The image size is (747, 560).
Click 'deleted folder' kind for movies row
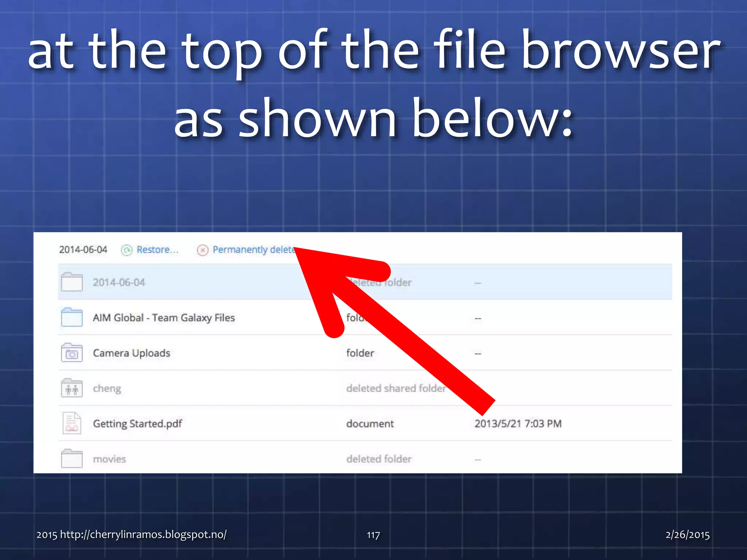pyautogui.click(x=379, y=459)
